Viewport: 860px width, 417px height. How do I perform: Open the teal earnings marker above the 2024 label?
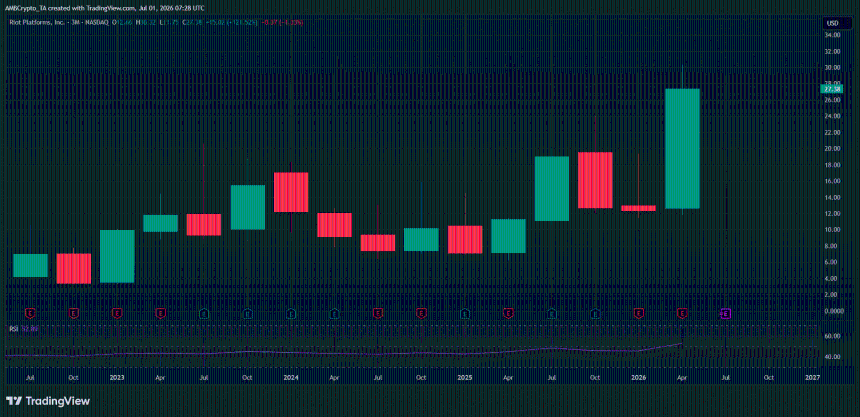pos(291,313)
